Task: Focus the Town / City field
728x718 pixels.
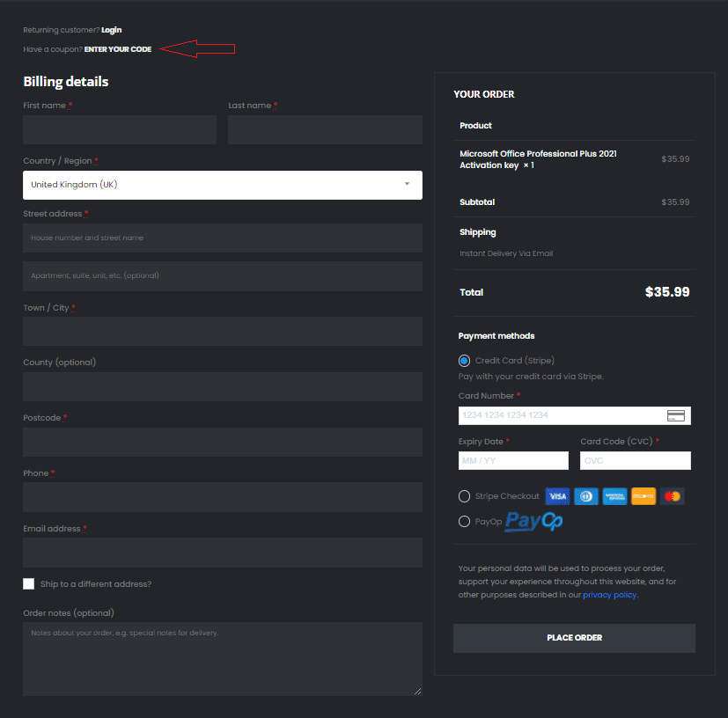Action: coord(223,332)
